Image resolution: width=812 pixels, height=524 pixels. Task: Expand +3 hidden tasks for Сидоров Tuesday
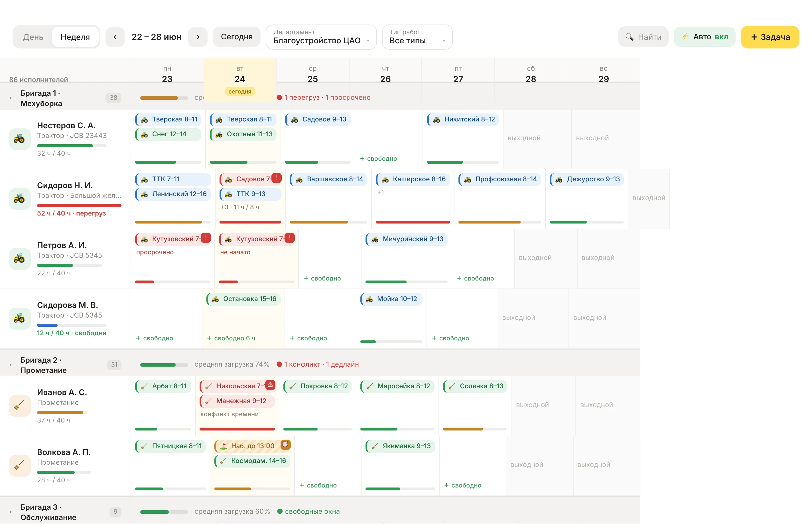point(239,207)
